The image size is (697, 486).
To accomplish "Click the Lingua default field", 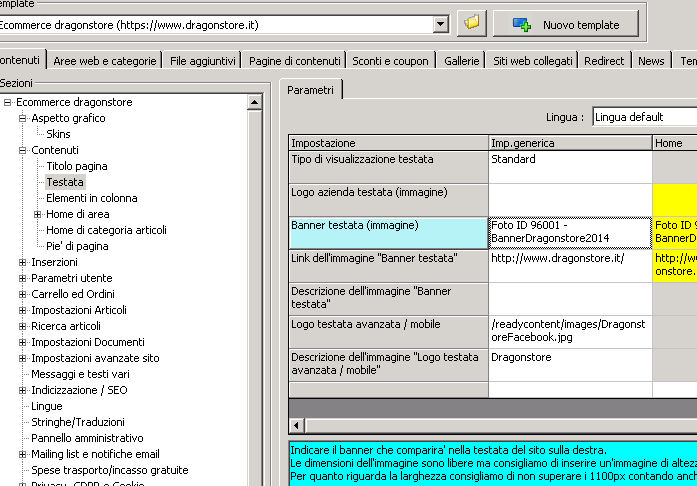I will click(645, 117).
